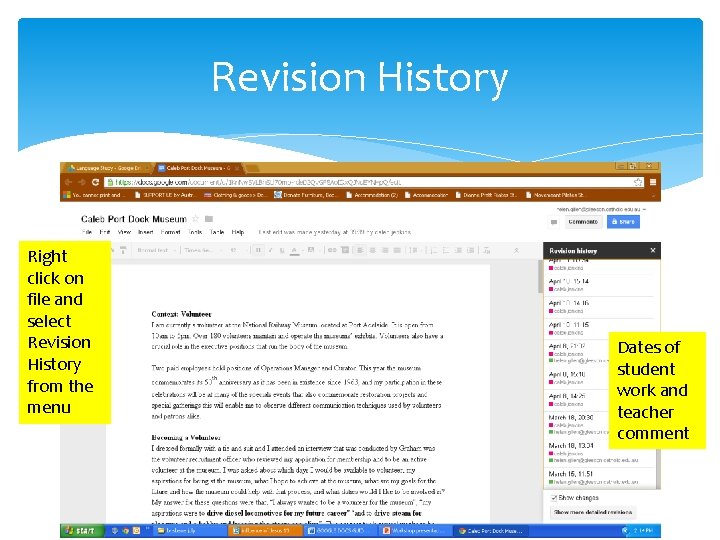Justify text alignment
The height and width of the screenshot is (540, 720).
(x=397, y=250)
